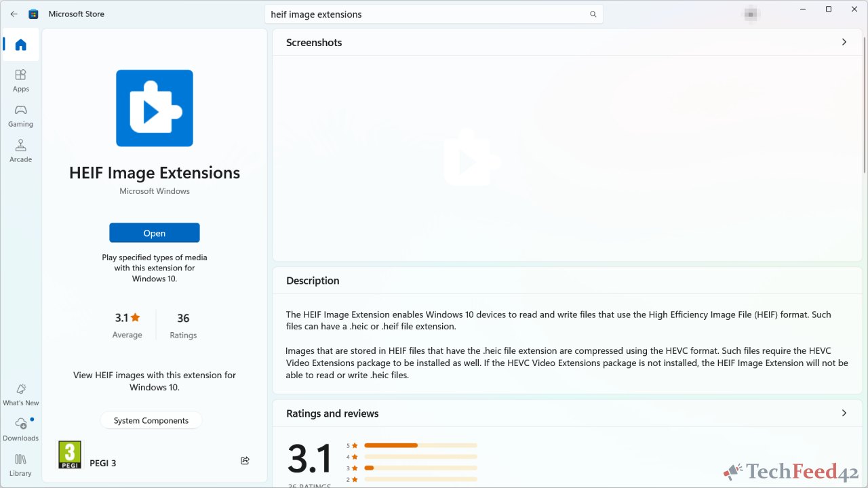The width and height of the screenshot is (868, 488).
Task: Click the search magnifier icon
Action: point(593,14)
